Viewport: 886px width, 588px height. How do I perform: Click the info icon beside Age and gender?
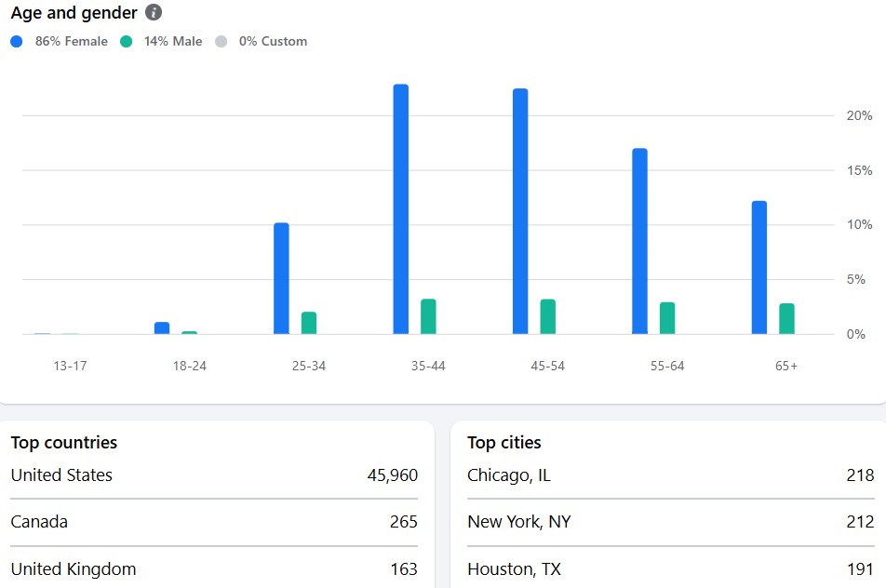(154, 13)
